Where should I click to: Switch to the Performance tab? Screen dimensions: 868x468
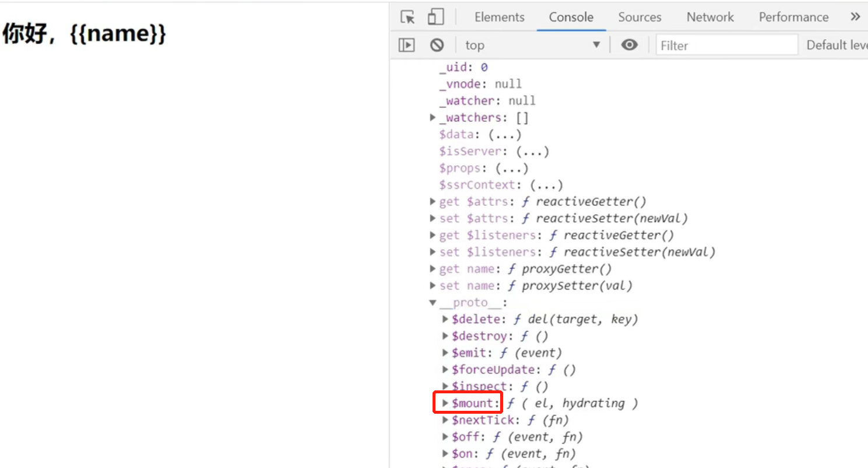click(x=793, y=17)
